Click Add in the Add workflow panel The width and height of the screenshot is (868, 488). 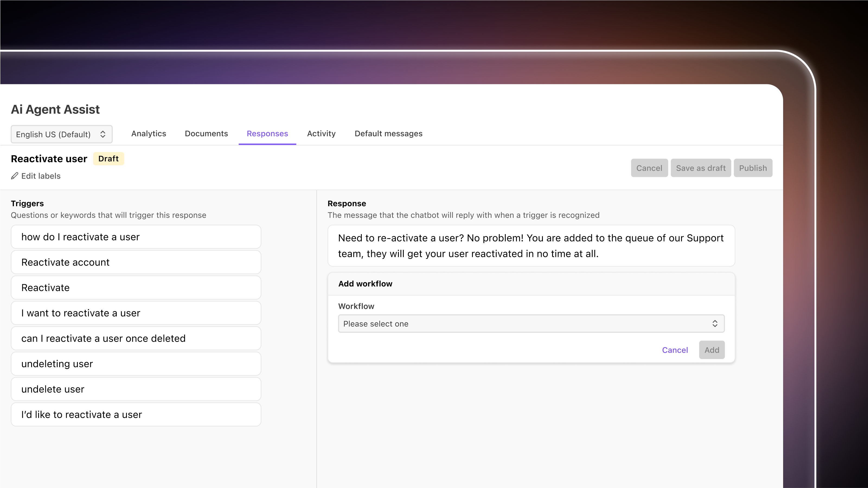pos(712,350)
